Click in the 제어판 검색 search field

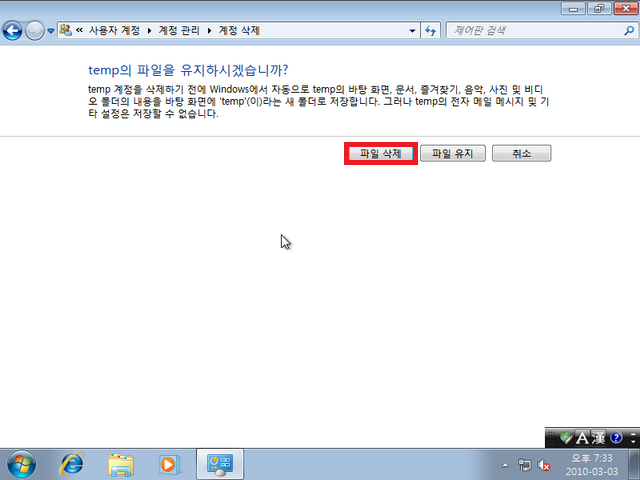[x=535, y=31]
